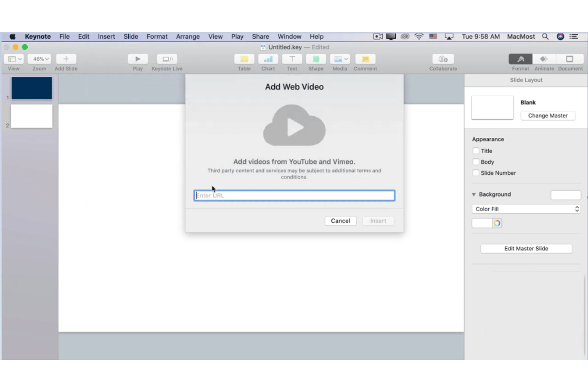Click the US flag input source icon

point(433,37)
